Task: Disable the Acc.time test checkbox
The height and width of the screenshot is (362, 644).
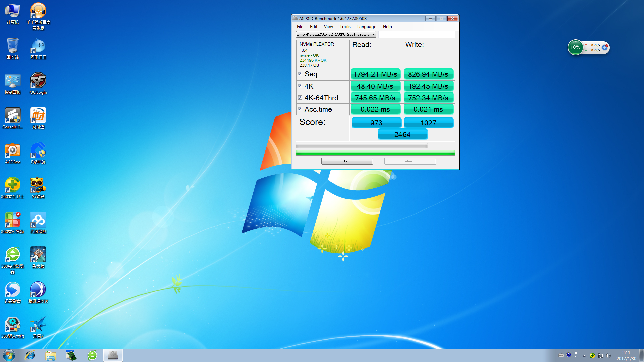Action: point(300,109)
